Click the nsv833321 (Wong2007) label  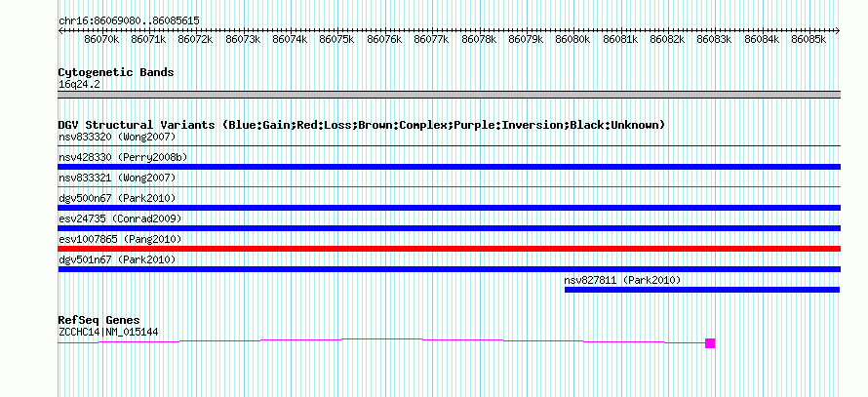tap(117, 178)
